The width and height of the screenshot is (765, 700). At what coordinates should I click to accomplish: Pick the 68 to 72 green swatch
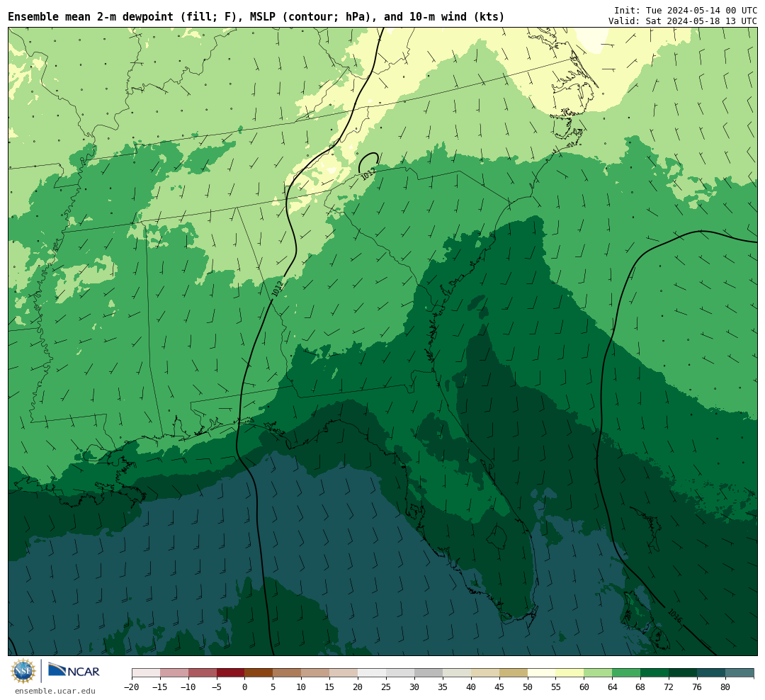(x=654, y=672)
